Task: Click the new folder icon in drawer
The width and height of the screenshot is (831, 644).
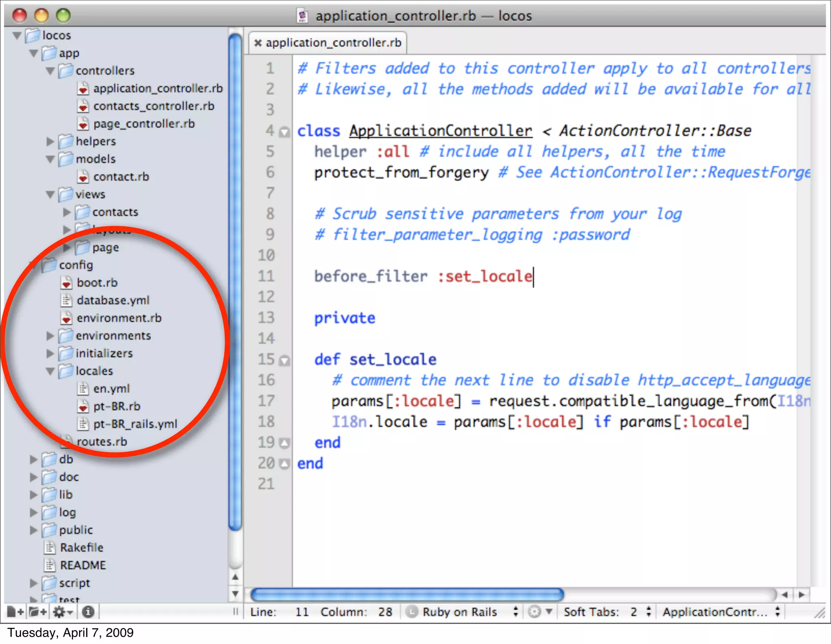Action: click(x=38, y=612)
